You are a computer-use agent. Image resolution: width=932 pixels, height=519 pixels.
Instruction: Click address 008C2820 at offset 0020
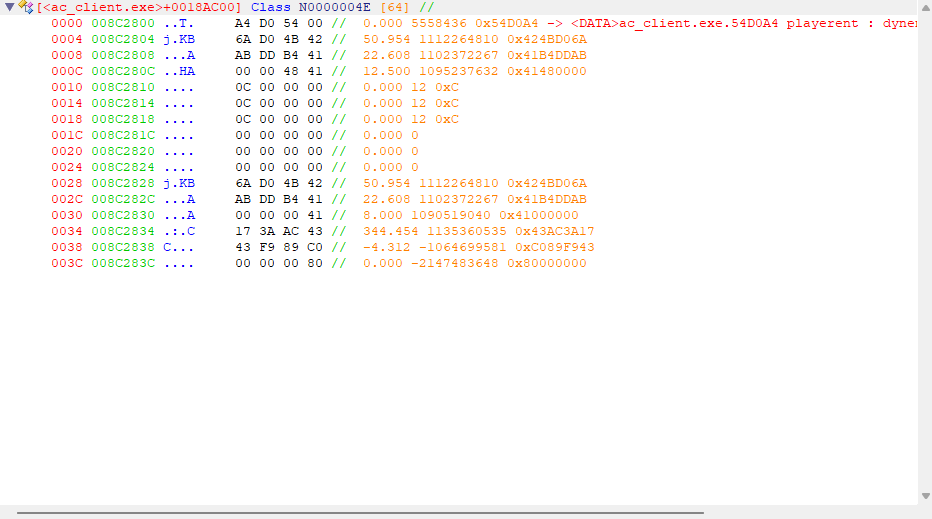click(x=123, y=151)
